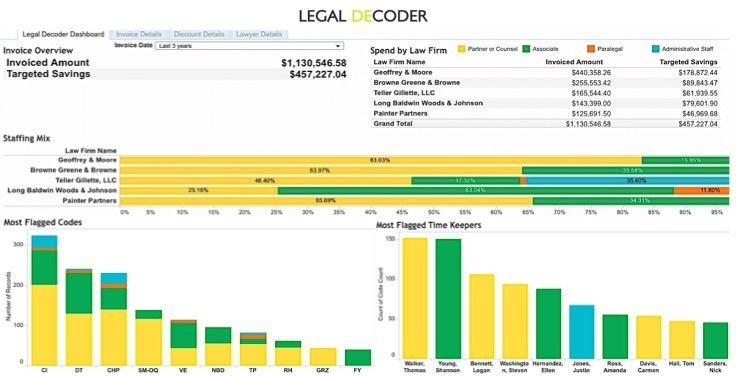Click Painter Partners' 65.69% partner segment

point(326,201)
